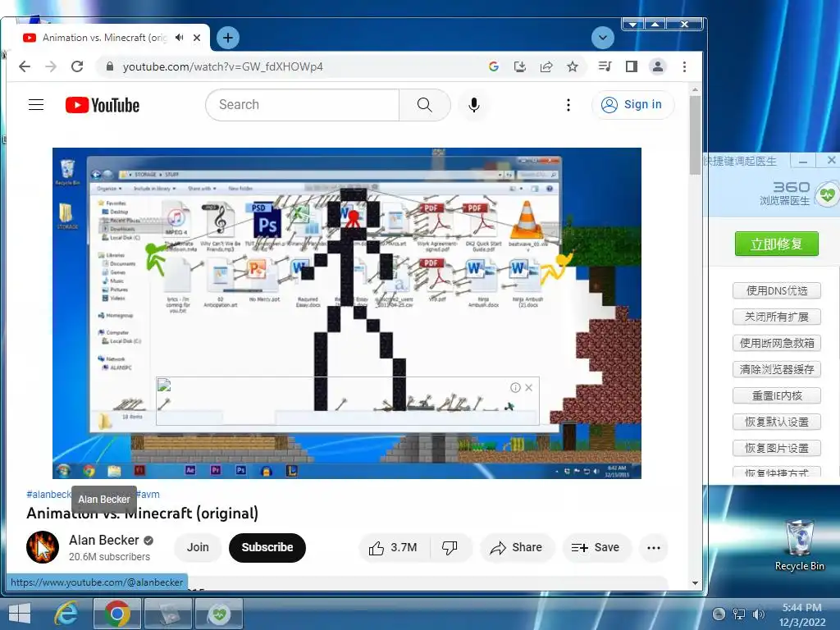Click 清除浏览器缓存 in 360 panel
Viewport: 840px width, 630px height.
(776, 369)
